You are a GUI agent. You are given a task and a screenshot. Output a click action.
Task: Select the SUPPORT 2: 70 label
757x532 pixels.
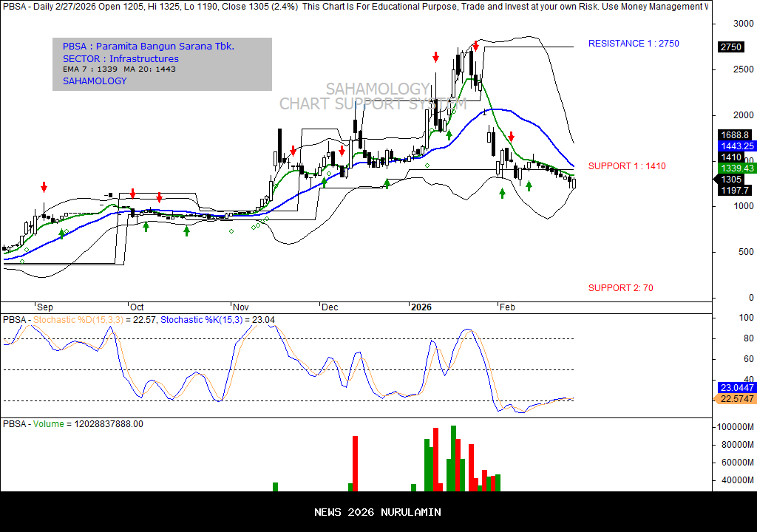click(x=620, y=288)
